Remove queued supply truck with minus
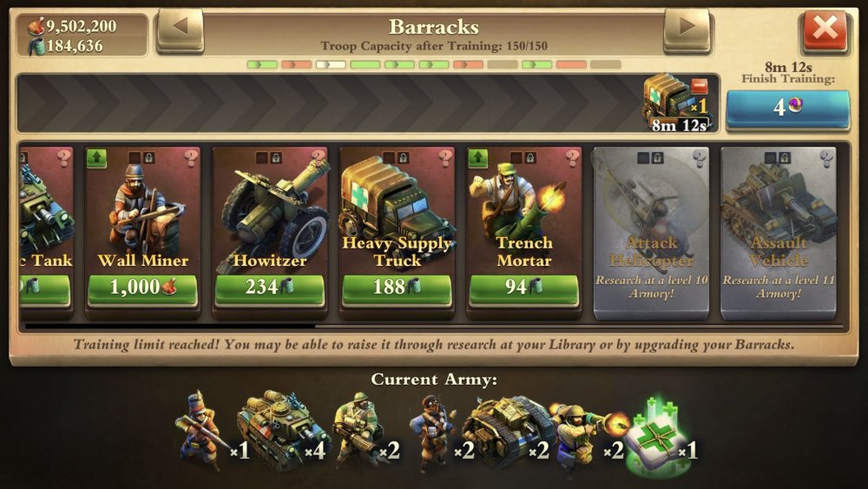 click(699, 86)
